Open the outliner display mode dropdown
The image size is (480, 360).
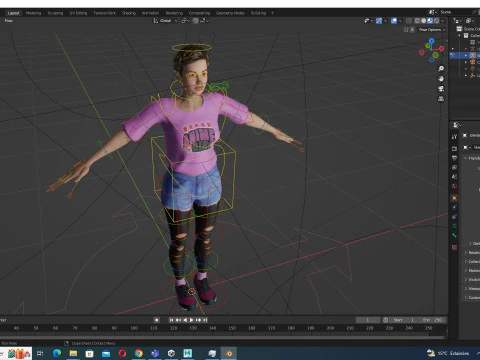[458, 21]
